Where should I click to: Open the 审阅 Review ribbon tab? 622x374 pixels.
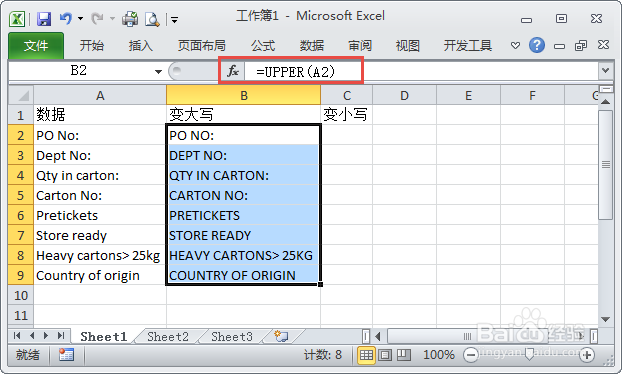[x=360, y=46]
